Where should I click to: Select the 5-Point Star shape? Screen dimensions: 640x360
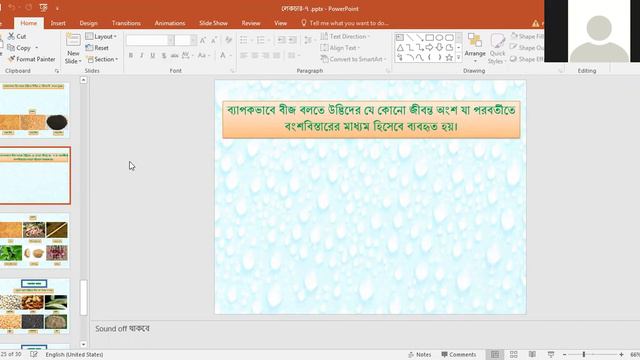[449, 58]
